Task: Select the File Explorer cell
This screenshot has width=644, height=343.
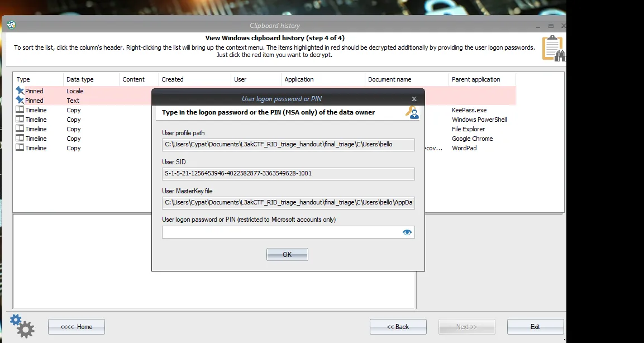Action: pyautogui.click(x=468, y=129)
